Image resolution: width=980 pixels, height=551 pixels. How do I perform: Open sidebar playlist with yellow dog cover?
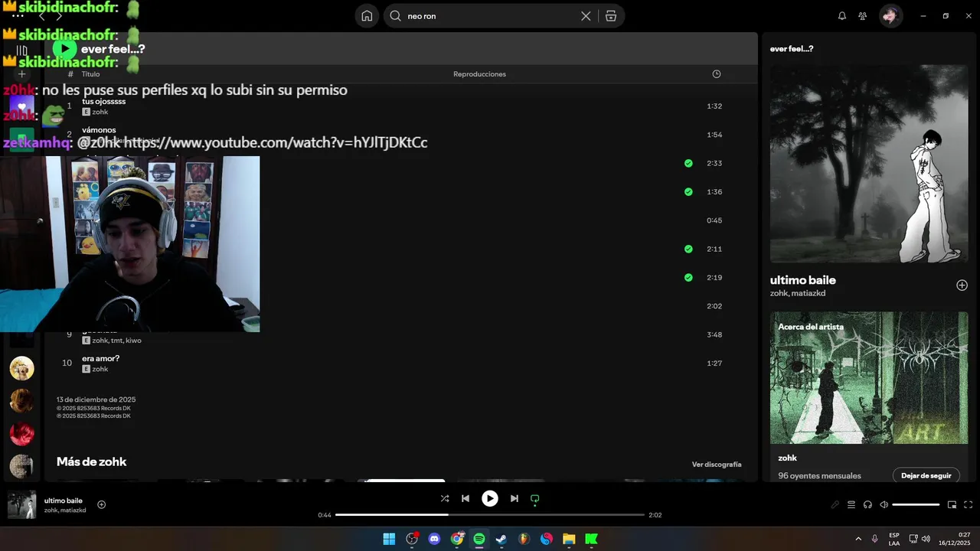point(21,368)
